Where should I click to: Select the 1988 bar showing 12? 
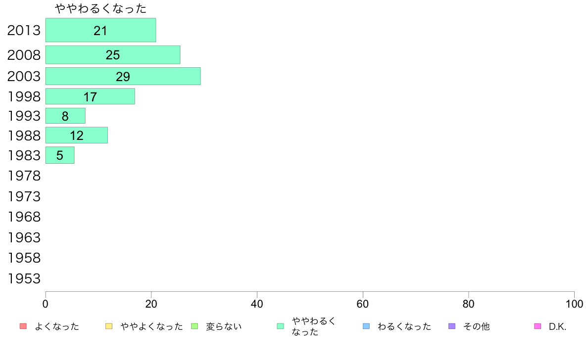77,136
